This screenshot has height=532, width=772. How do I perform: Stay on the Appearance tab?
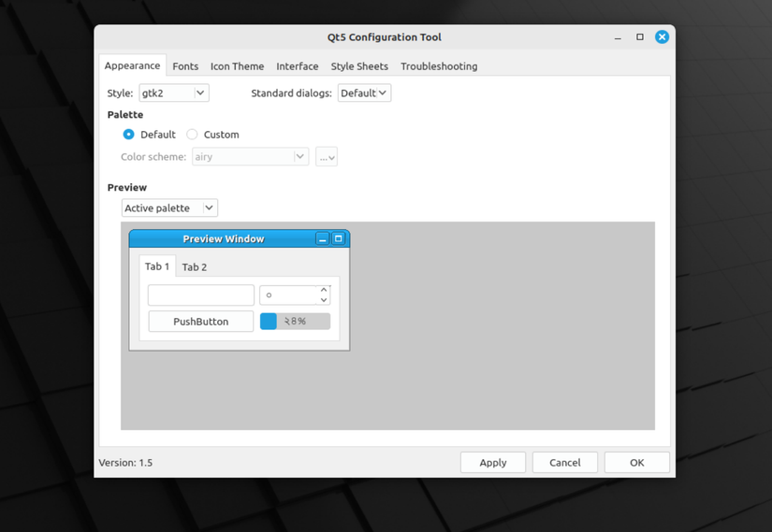[133, 65]
